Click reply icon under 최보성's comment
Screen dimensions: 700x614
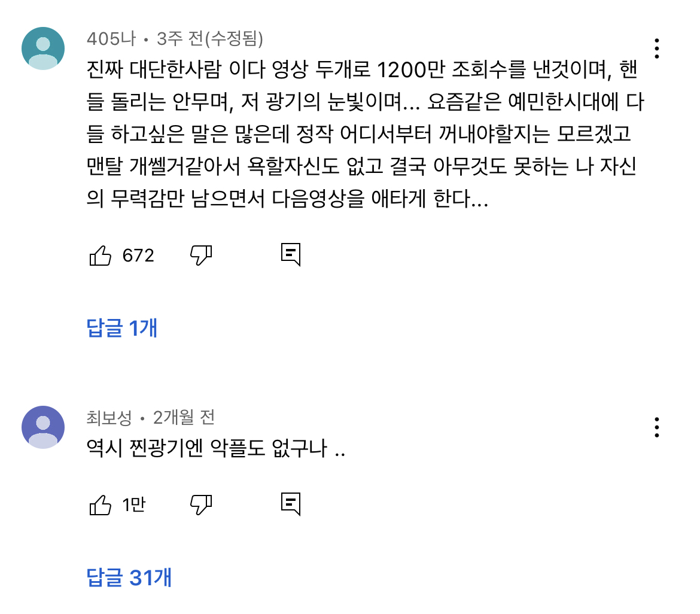[x=291, y=504]
